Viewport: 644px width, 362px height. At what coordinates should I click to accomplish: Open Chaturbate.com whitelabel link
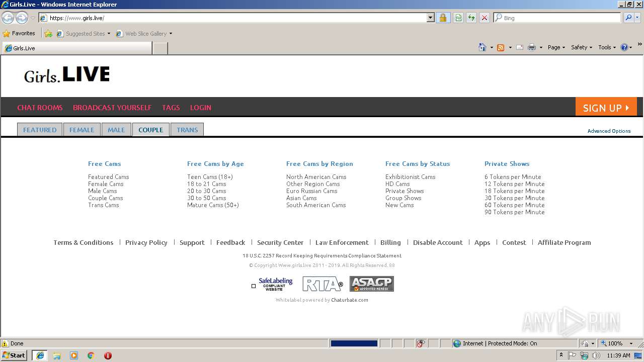[x=350, y=300]
